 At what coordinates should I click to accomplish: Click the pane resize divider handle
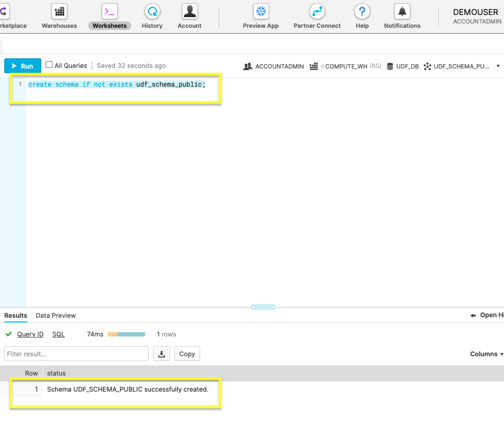263,307
